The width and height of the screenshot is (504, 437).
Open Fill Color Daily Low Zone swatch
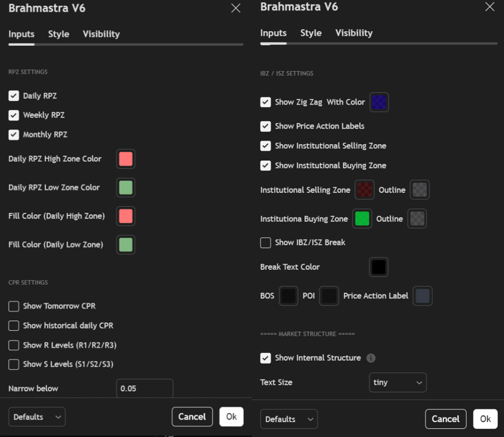click(x=126, y=245)
